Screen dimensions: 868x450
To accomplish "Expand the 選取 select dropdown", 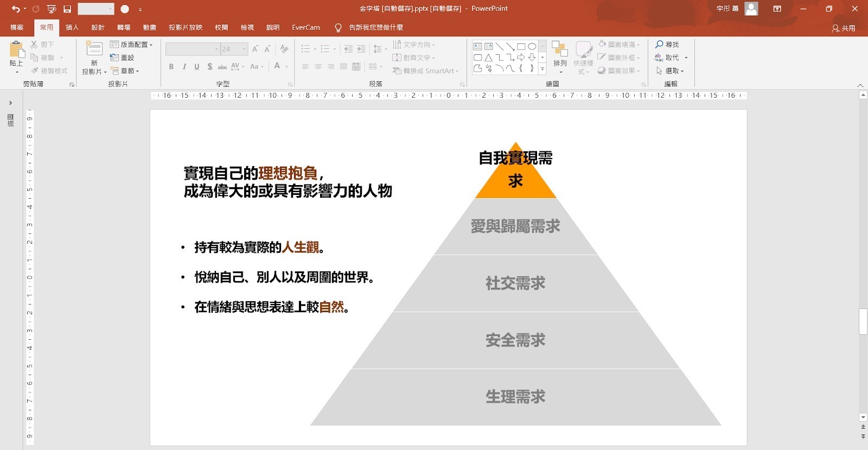I will [671, 71].
